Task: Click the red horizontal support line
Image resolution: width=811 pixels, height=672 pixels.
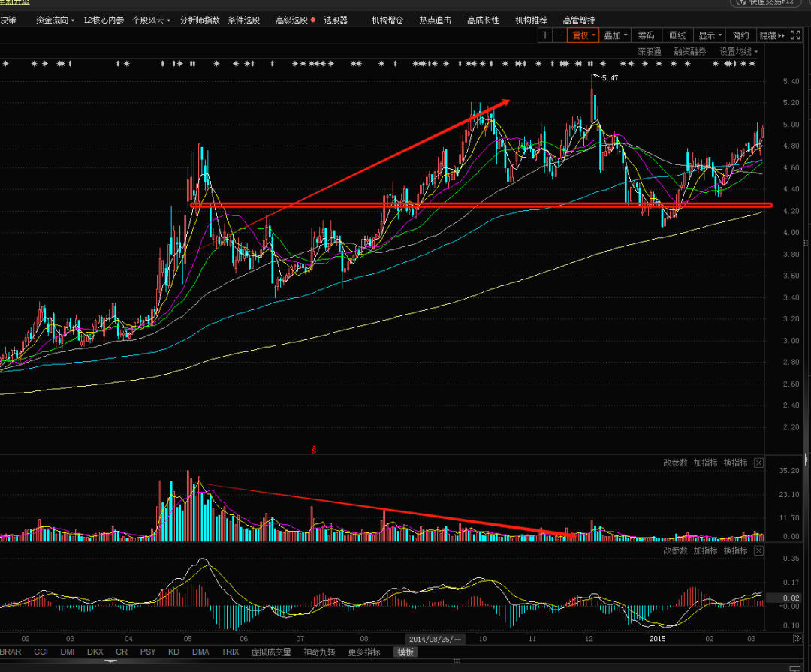Action: click(x=481, y=205)
